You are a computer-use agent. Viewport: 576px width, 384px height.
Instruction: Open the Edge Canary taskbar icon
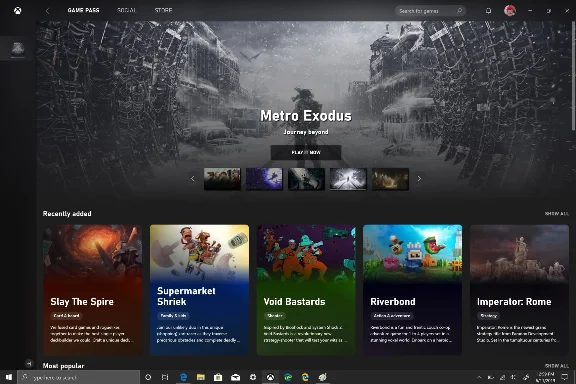point(305,377)
